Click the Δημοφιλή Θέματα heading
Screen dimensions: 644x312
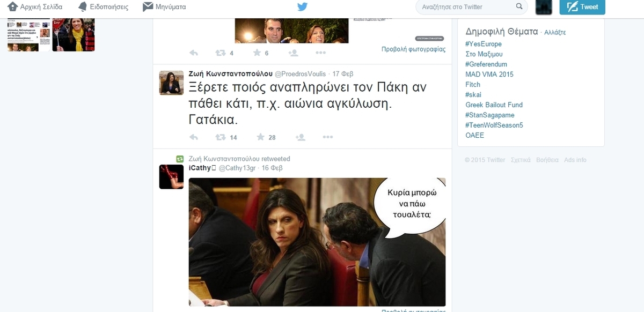coord(502,31)
